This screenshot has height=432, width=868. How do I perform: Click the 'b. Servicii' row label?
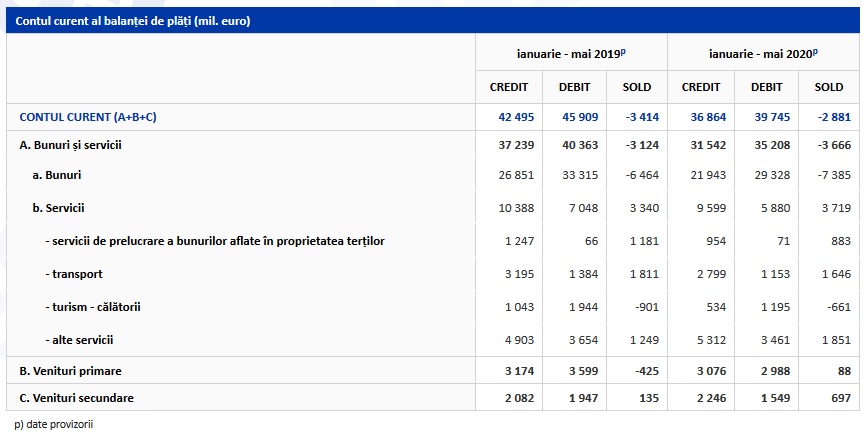pyautogui.click(x=58, y=208)
